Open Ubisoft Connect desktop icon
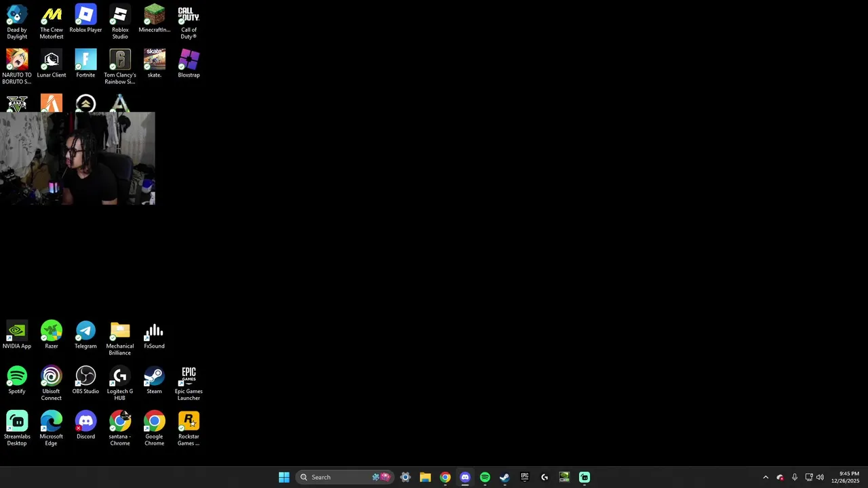The height and width of the screenshot is (488, 868). (52, 383)
